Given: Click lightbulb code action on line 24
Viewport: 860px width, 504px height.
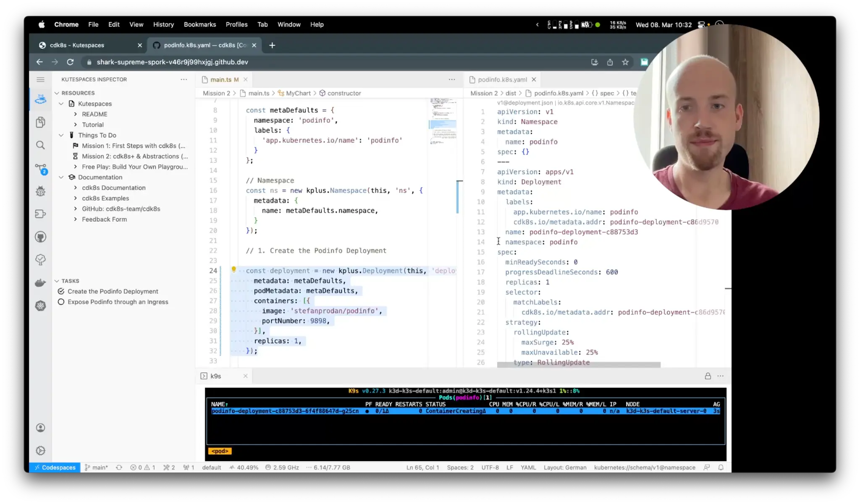Looking at the screenshot, I should [x=234, y=270].
